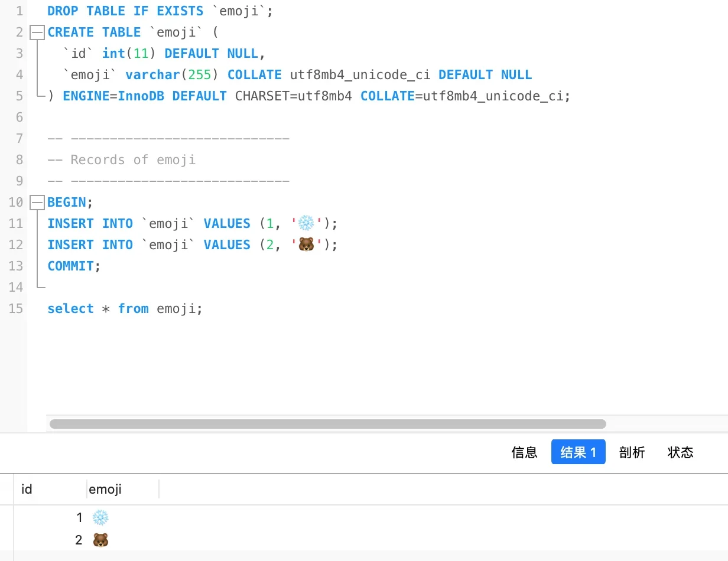Select the snowflake cell in result row 1
This screenshot has height=561, width=728.
(123, 518)
